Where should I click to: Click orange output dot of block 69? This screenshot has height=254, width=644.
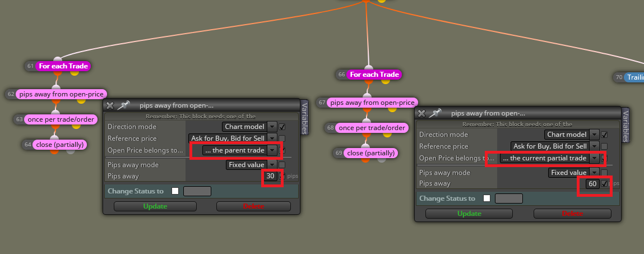pyautogui.click(x=365, y=159)
